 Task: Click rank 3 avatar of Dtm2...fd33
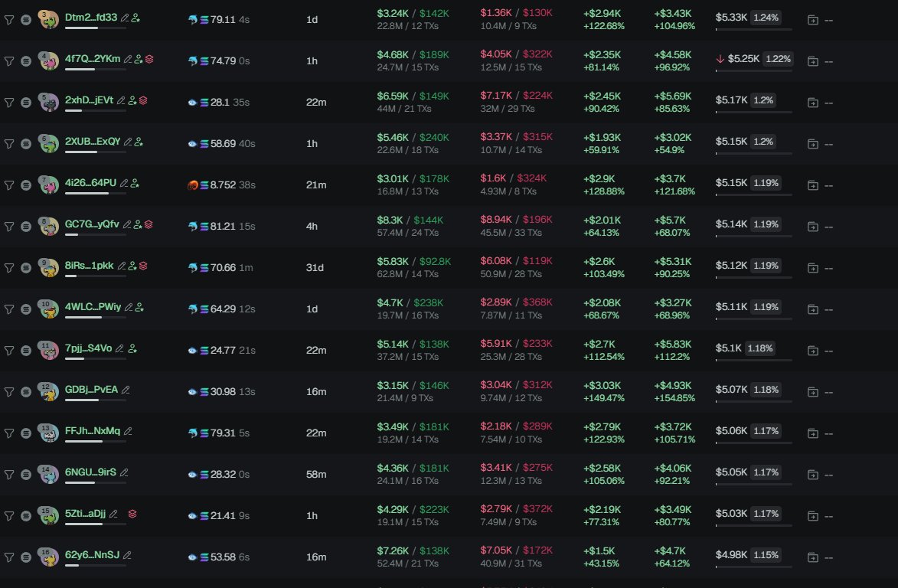tap(49, 19)
